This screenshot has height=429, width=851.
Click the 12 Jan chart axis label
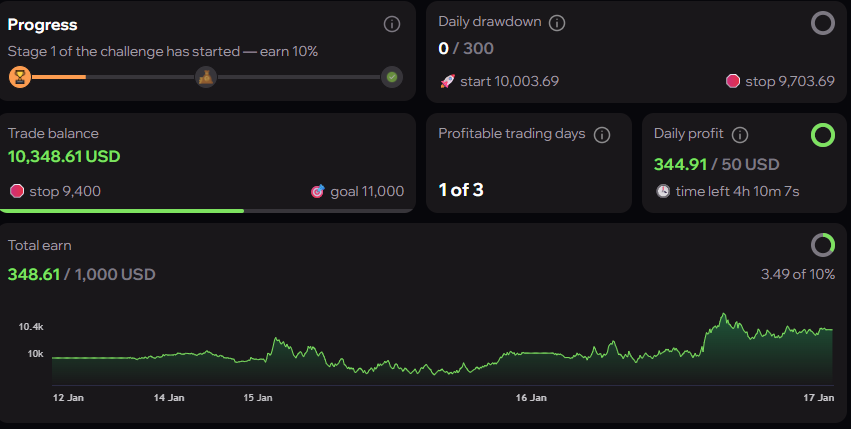click(x=68, y=398)
